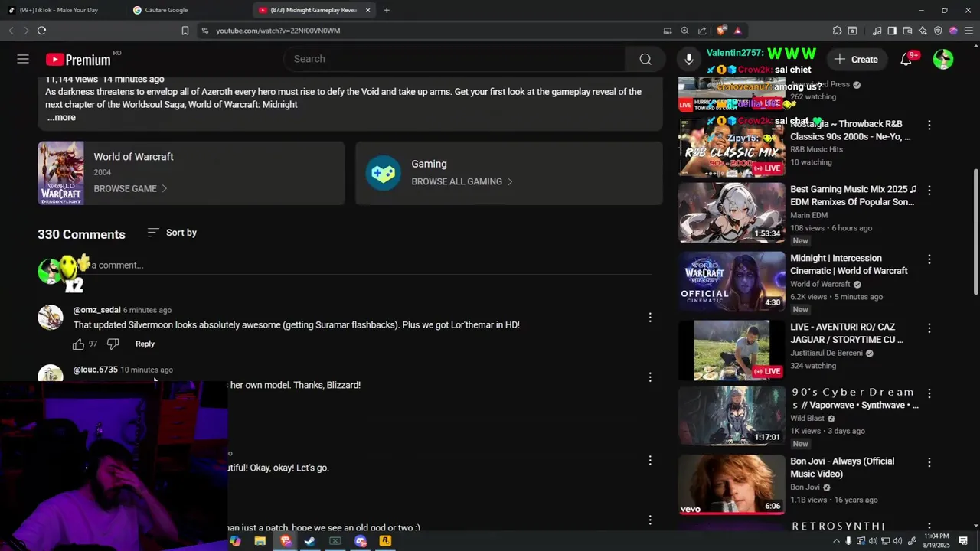Open Midnight Intercession Cinematic thumbnail
980x551 pixels.
tap(732, 282)
